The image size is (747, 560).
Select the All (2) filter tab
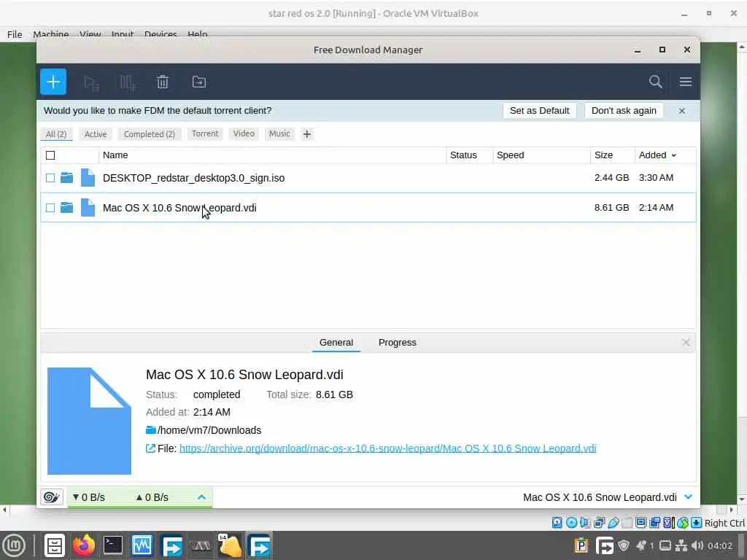pos(56,134)
